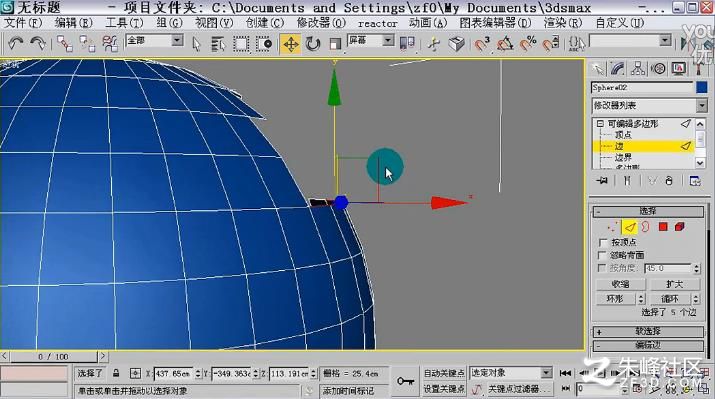Click the 收缩 button
The image size is (715, 399).
621,284
